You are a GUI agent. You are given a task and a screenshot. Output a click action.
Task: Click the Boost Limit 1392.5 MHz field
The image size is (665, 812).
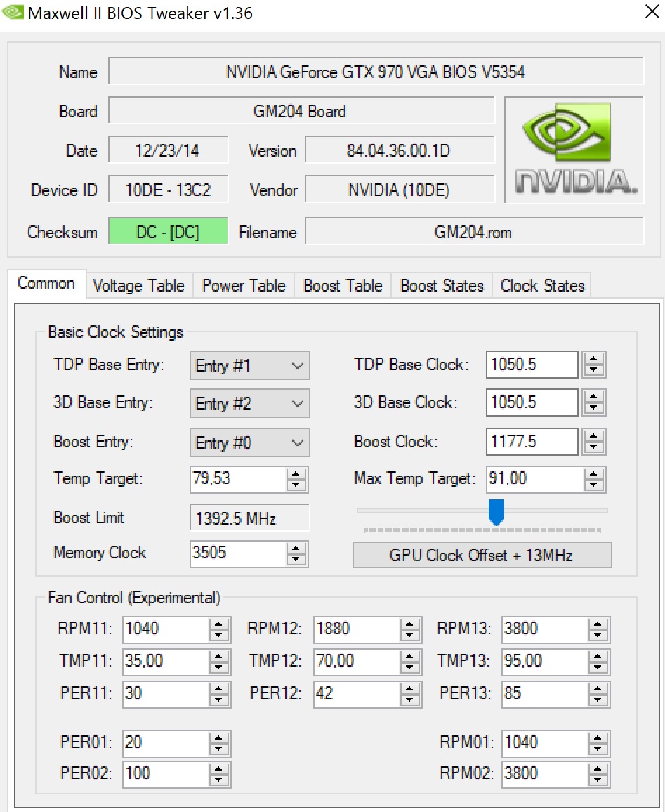coord(249,518)
